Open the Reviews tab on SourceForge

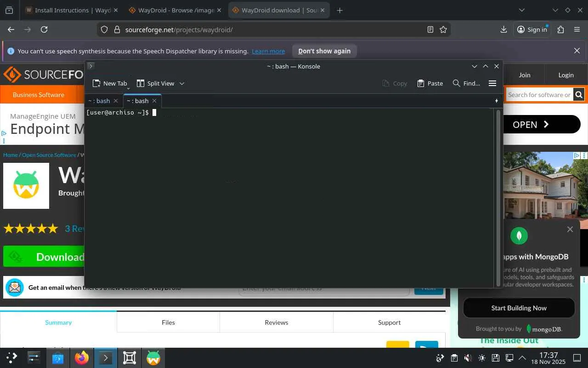pyautogui.click(x=277, y=322)
